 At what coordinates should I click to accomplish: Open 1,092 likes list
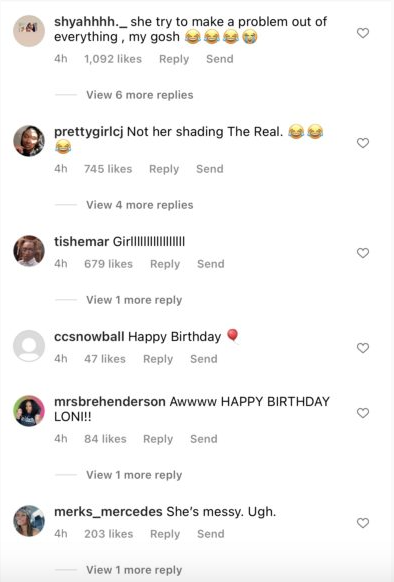coord(113,59)
